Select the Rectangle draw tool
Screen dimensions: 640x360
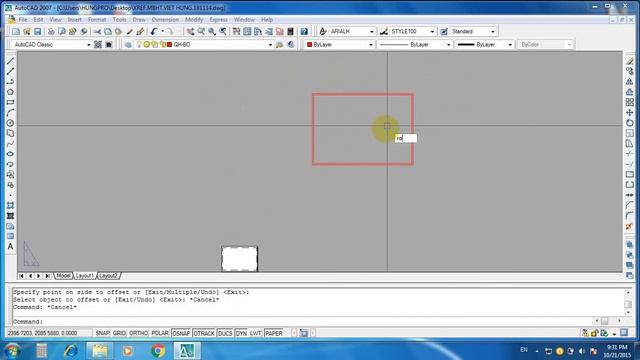(10, 102)
